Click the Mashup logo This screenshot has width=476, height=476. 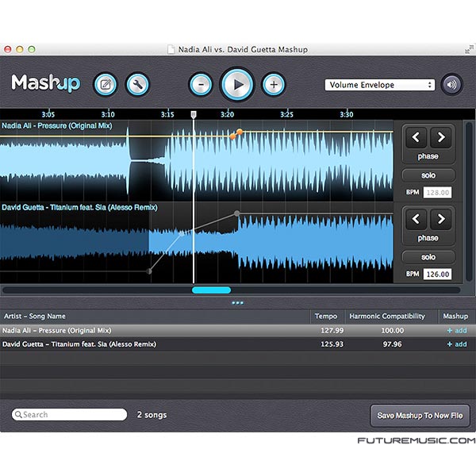tap(46, 83)
